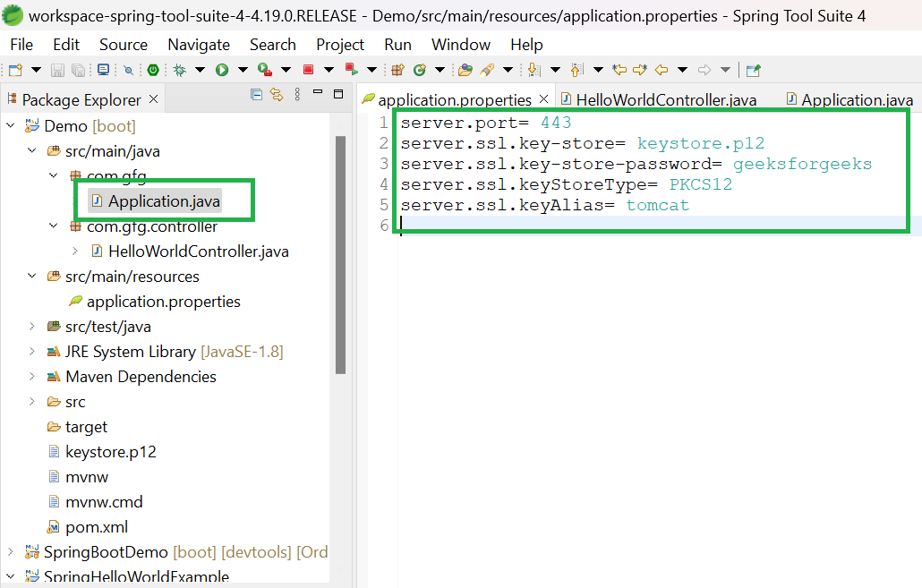Image resolution: width=922 pixels, height=588 pixels.
Task: Collapse the com.gfg.controller package
Action: click(54, 226)
